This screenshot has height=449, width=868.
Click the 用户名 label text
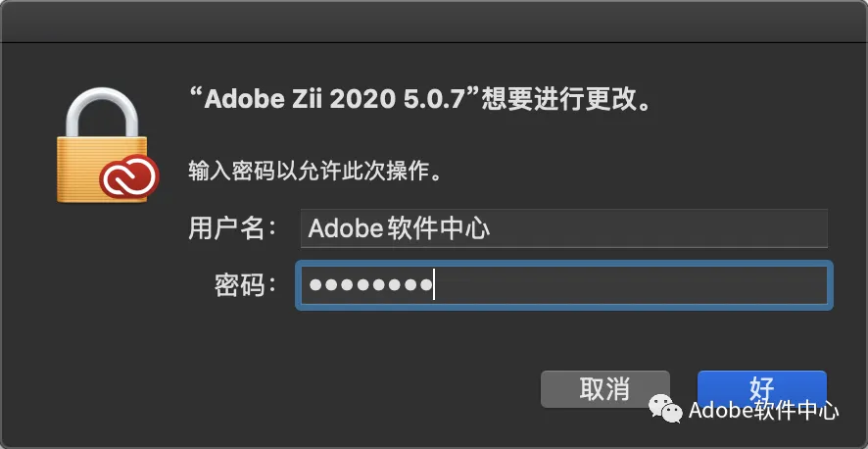tap(225, 229)
